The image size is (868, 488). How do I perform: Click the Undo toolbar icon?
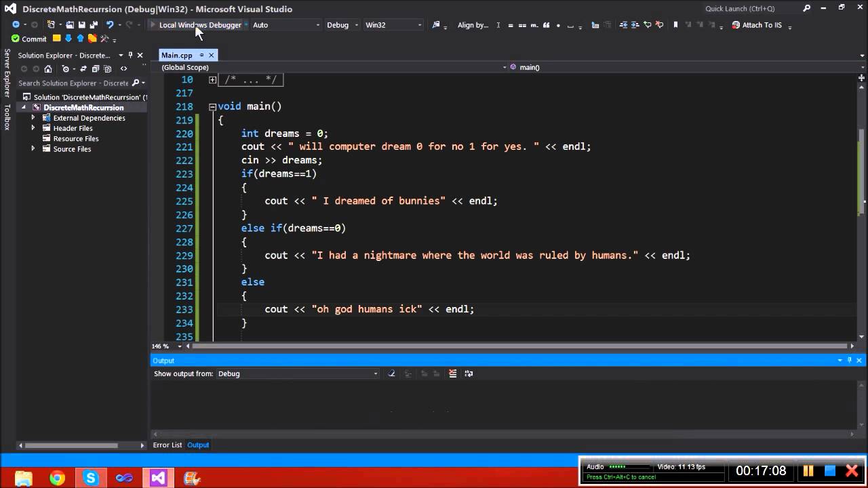coord(110,25)
